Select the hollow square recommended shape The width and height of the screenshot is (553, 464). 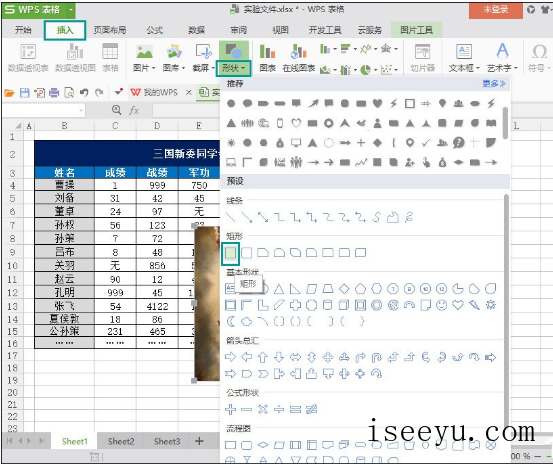coord(409,103)
